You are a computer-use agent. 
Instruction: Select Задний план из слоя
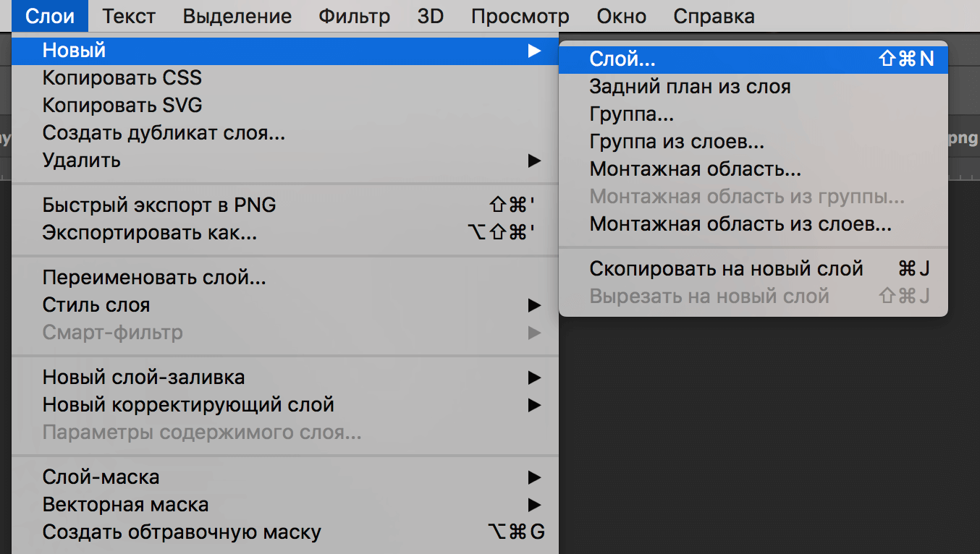[688, 86]
